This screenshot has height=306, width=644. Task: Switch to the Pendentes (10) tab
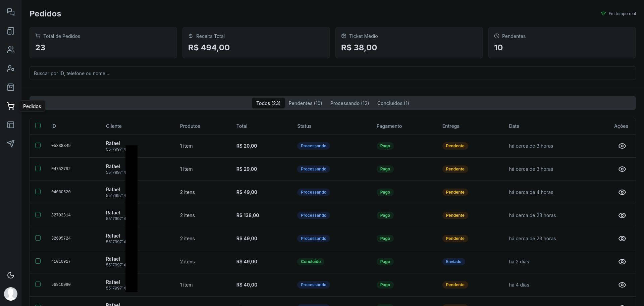pyautogui.click(x=305, y=103)
